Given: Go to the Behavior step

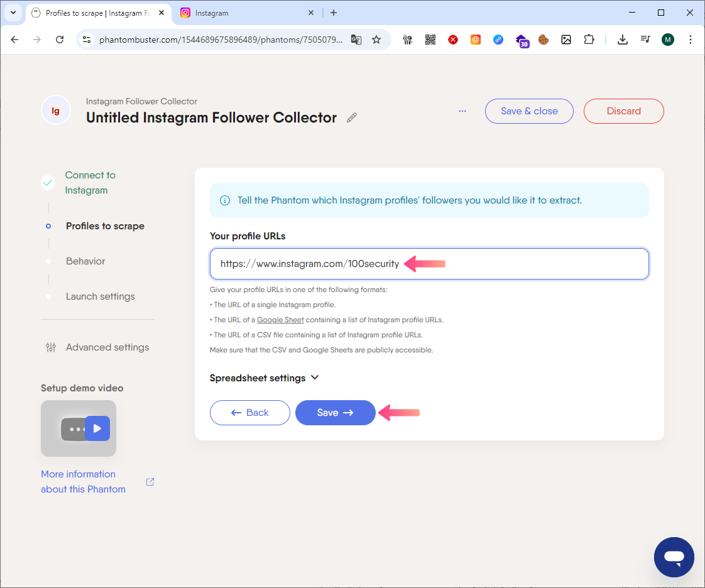Looking at the screenshot, I should click(x=85, y=261).
